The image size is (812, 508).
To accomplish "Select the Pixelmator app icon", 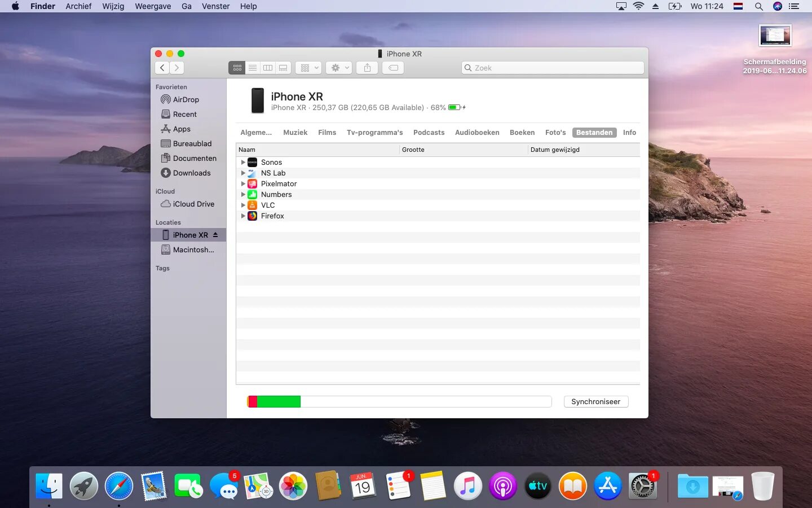I will point(253,183).
